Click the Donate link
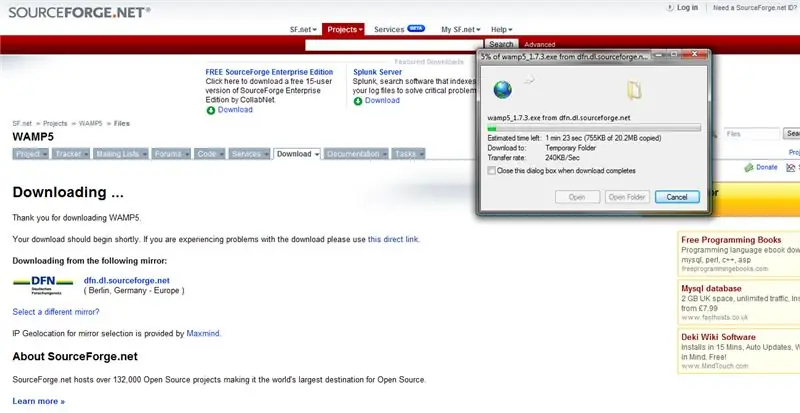This screenshot has width=800, height=413. (766, 167)
